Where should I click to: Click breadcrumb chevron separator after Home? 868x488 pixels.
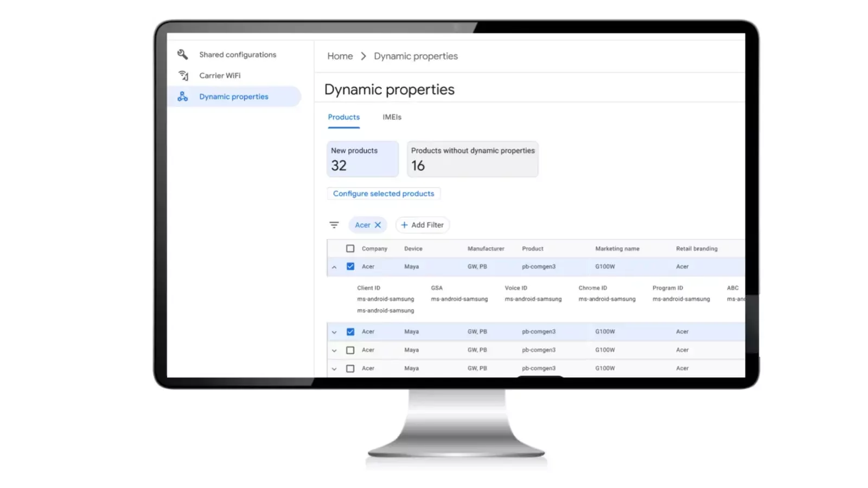coord(363,56)
